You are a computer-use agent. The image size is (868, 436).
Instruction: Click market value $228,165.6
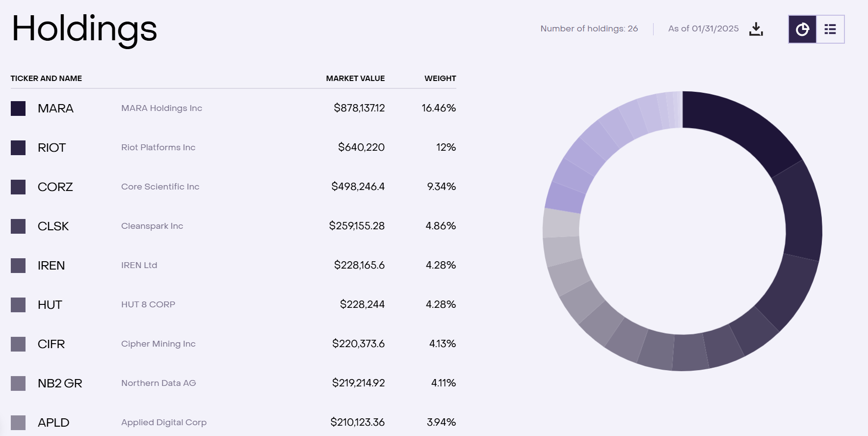(x=359, y=265)
